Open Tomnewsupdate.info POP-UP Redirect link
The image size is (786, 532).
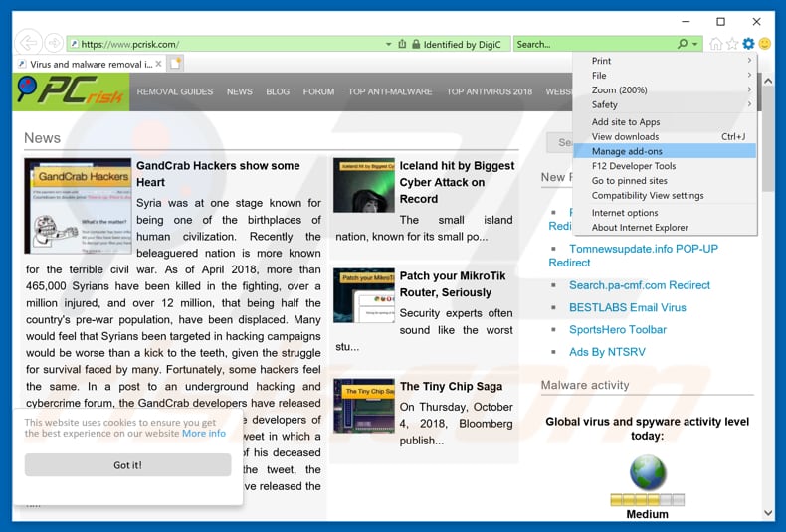click(633, 256)
